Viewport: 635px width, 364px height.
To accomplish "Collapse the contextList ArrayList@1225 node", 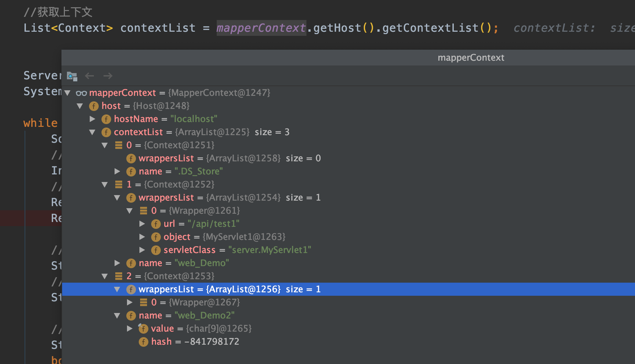I will (x=92, y=132).
